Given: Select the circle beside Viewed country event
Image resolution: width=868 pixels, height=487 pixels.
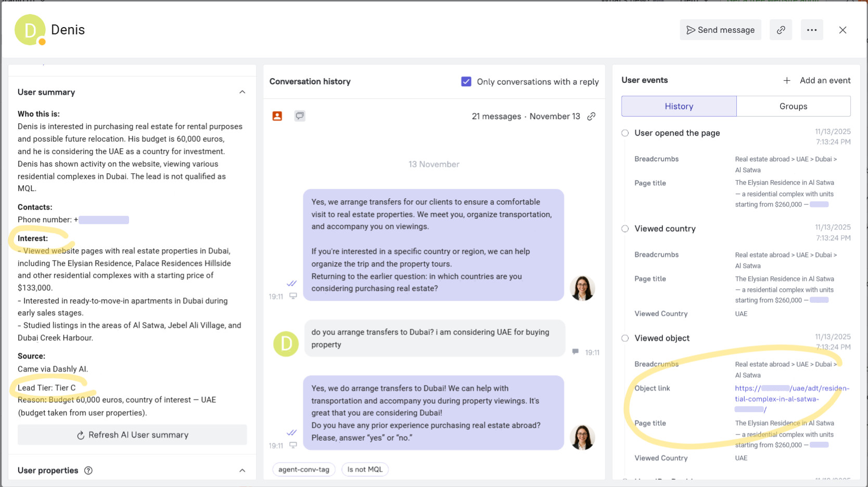Looking at the screenshot, I should coord(625,228).
